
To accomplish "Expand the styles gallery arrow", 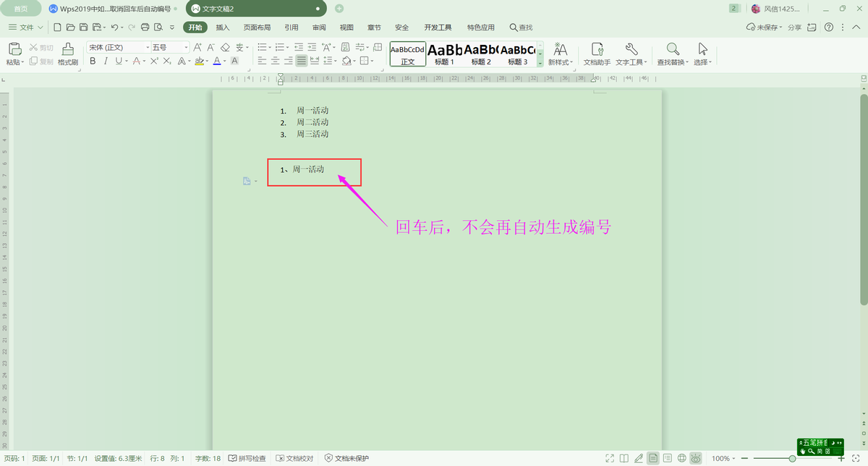I will click(x=540, y=64).
